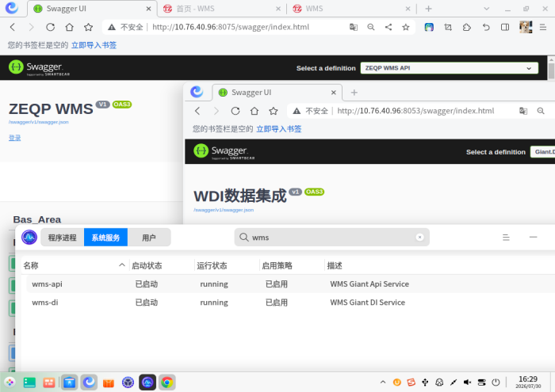Close the Swagger UI tab in second browser

tap(334, 93)
